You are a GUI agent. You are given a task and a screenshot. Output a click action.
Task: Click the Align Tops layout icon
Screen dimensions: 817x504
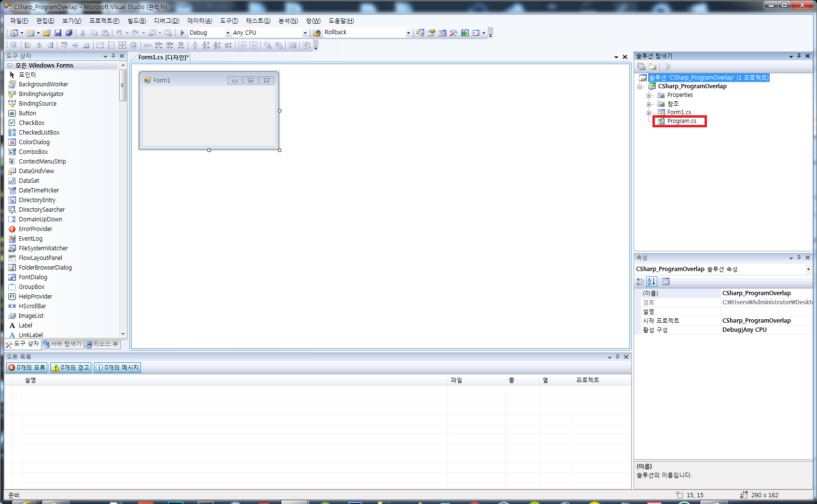click(64, 45)
